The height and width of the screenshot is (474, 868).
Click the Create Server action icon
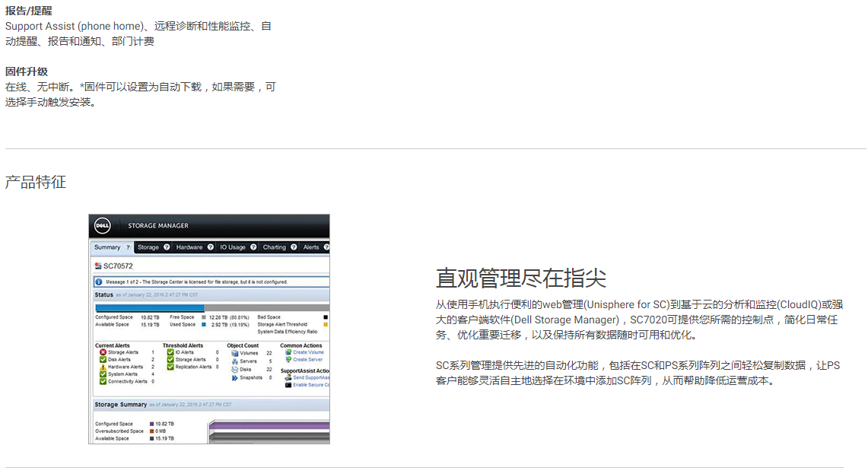point(288,359)
